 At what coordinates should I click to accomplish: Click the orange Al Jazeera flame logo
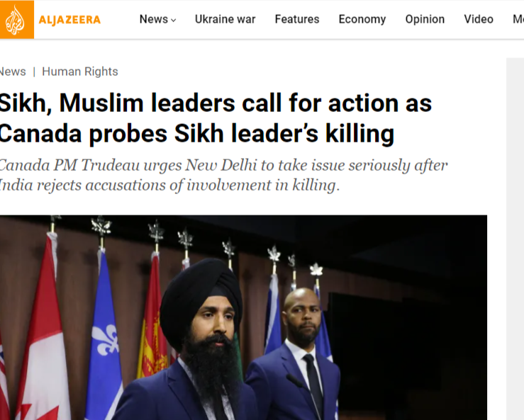point(16,19)
